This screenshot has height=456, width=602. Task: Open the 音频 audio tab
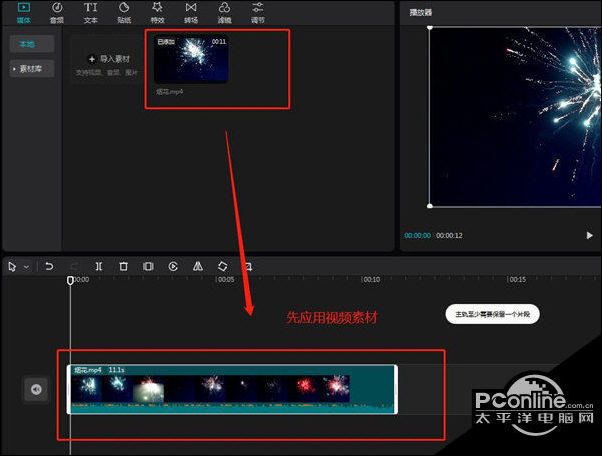(57, 13)
